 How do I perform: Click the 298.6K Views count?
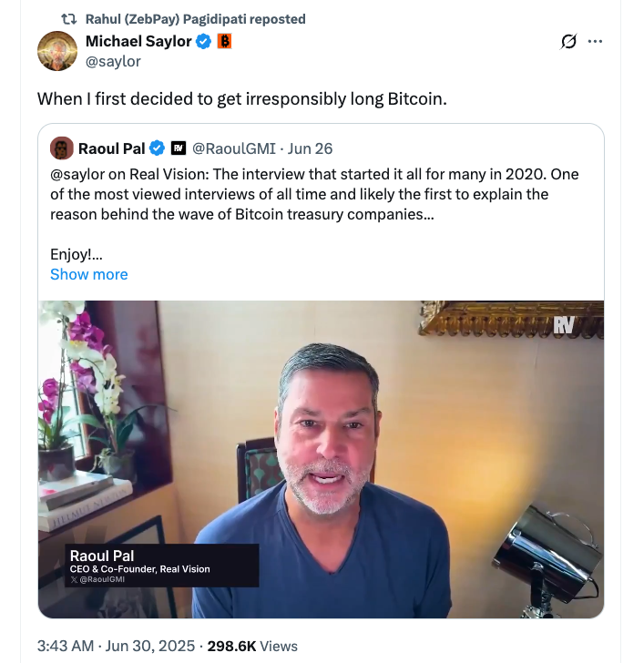click(x=252, y=646)
